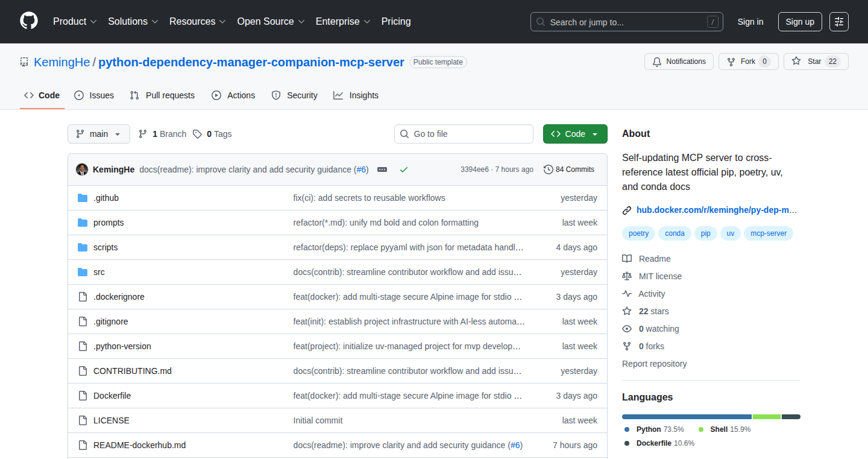Open the prompts folder
Screen dimensions: 868x459
pos(108,223)
